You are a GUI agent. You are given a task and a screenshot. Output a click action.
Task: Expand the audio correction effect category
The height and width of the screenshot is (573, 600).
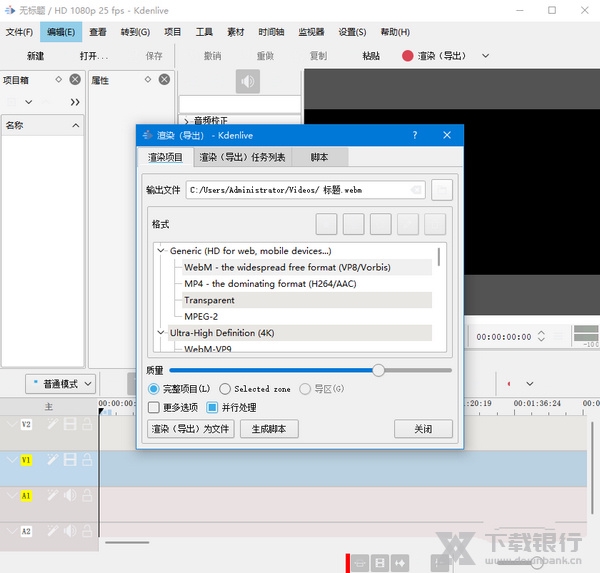click(186, 121)
